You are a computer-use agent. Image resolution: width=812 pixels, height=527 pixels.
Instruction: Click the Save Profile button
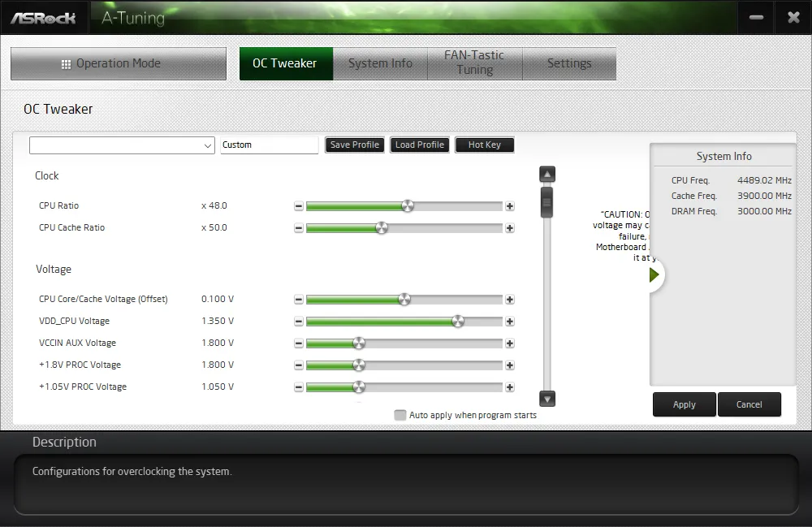point(355,145)
